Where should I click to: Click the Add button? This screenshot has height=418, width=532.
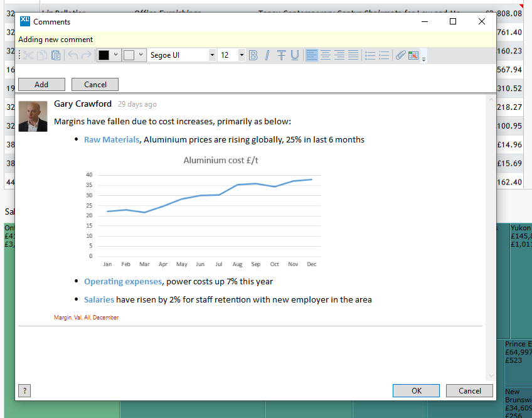pos(41,85)
